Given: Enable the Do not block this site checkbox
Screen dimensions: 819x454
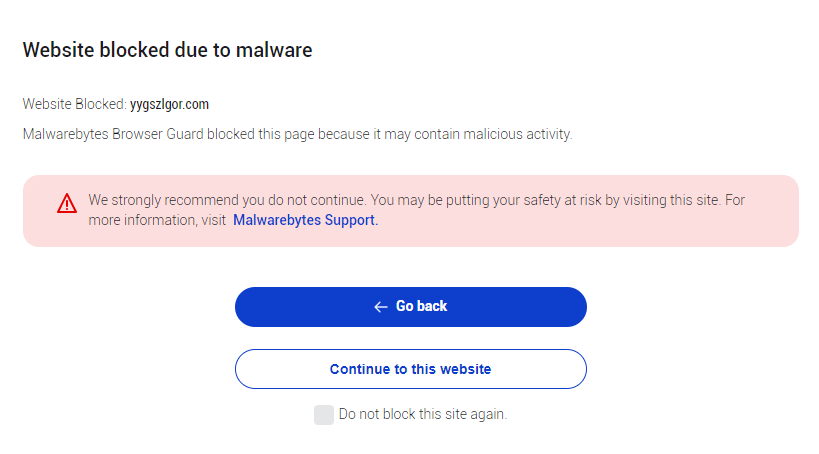Looking at the screenshot, I should [323, 415].
